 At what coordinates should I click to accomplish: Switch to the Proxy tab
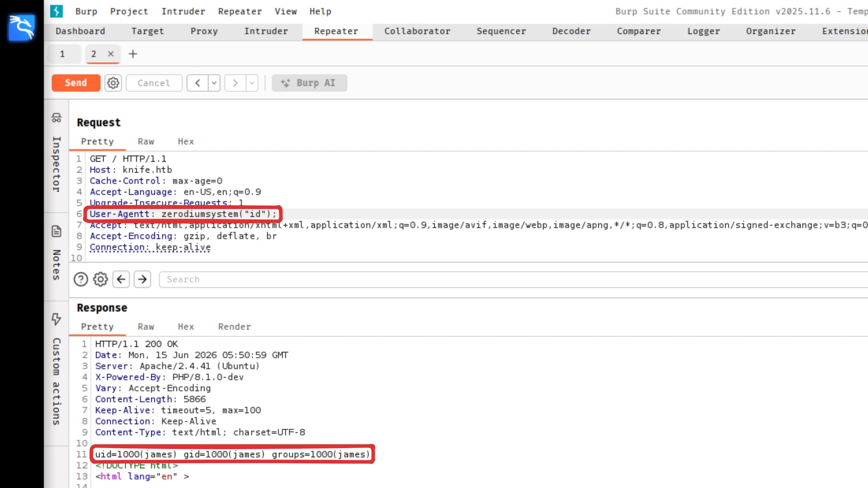click(x=204, y=31)
